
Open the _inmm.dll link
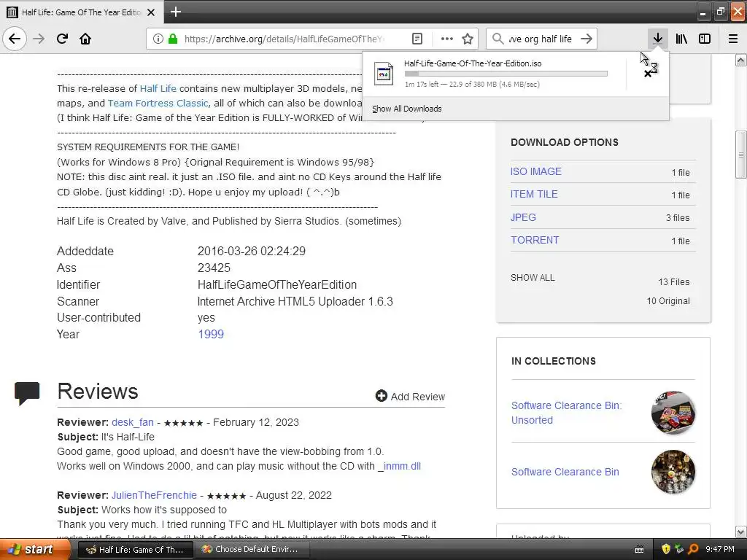399,466
